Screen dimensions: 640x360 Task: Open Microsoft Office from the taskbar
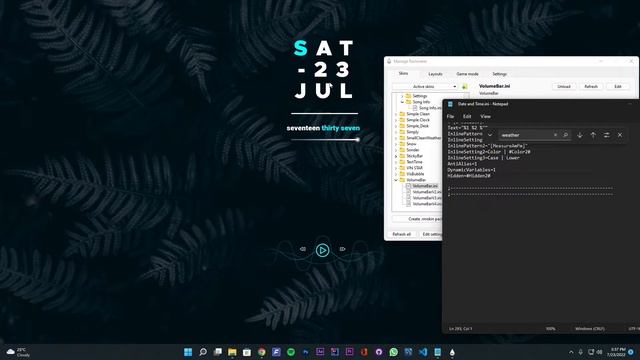click(x=364, y=352)
